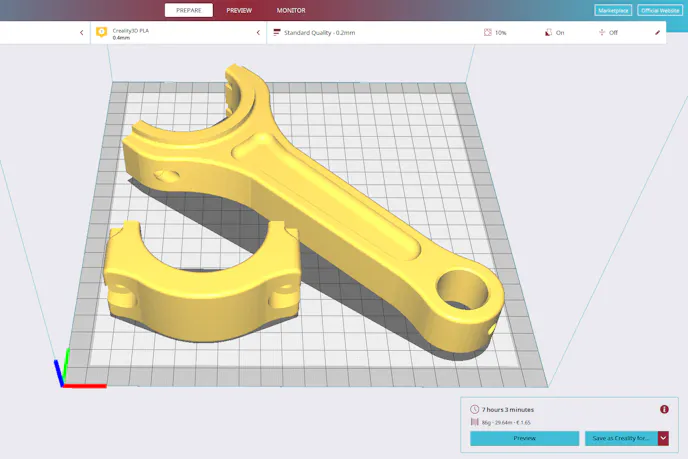Viewport: 688px width, 459px height.
Task: Click the print info icon in summary panel
Action: 664,409
